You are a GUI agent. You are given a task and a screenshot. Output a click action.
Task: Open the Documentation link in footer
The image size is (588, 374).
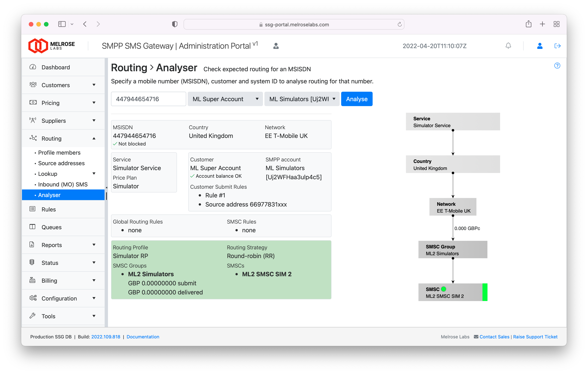pos(143,337)
